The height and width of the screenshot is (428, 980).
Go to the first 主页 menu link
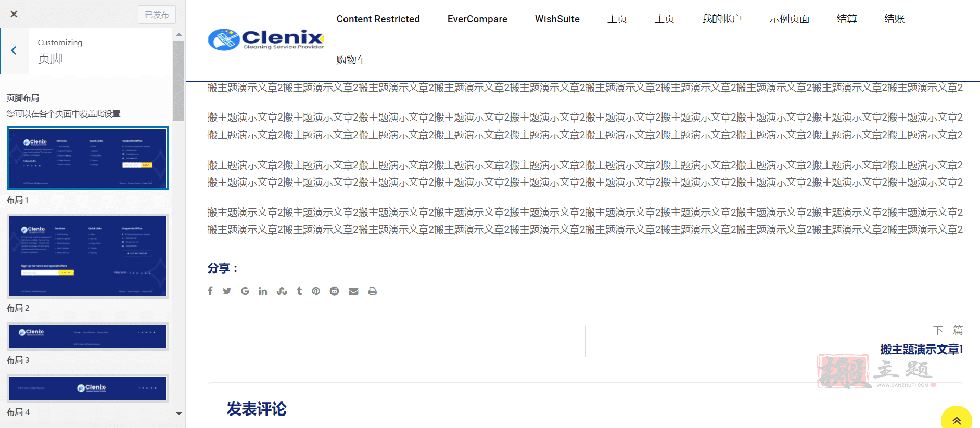pos(617,19)
